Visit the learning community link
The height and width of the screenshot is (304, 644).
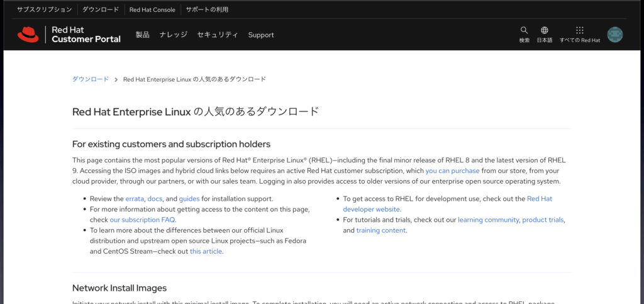(x=488, y=220)
